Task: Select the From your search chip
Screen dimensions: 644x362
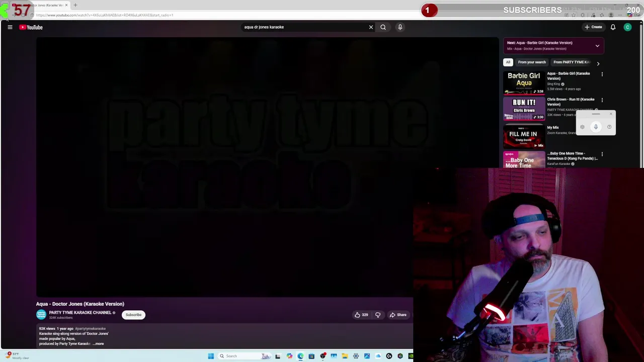Action: pos(532,62)
